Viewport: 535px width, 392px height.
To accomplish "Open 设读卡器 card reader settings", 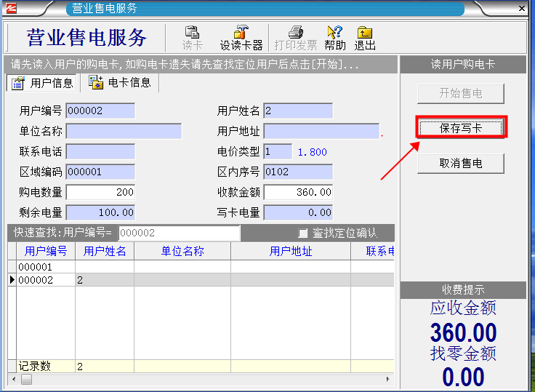I will tap(241, 37).
